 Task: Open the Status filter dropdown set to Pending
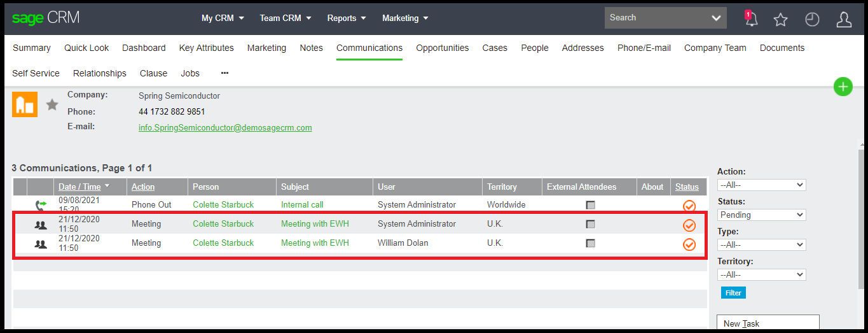click(761, 215)
